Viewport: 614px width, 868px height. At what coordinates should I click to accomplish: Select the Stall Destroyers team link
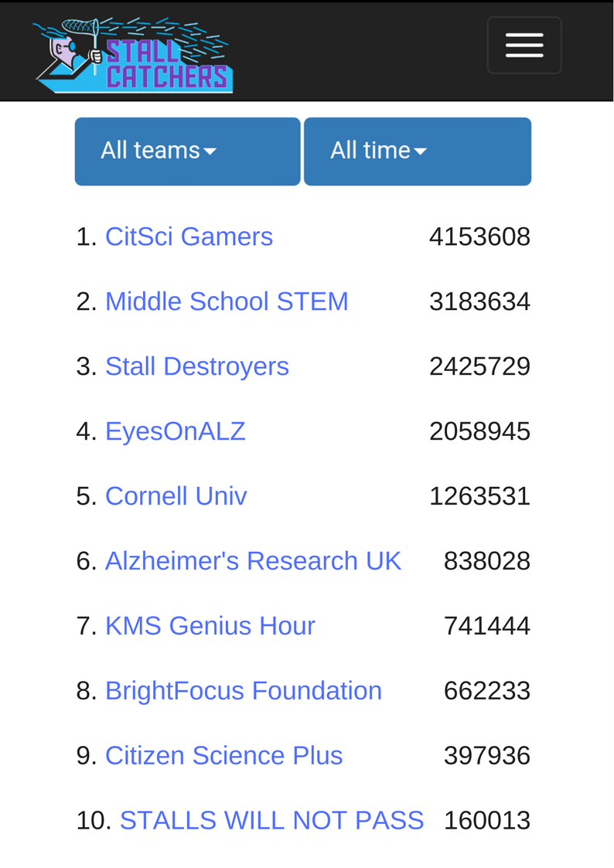tap(197, 366)
